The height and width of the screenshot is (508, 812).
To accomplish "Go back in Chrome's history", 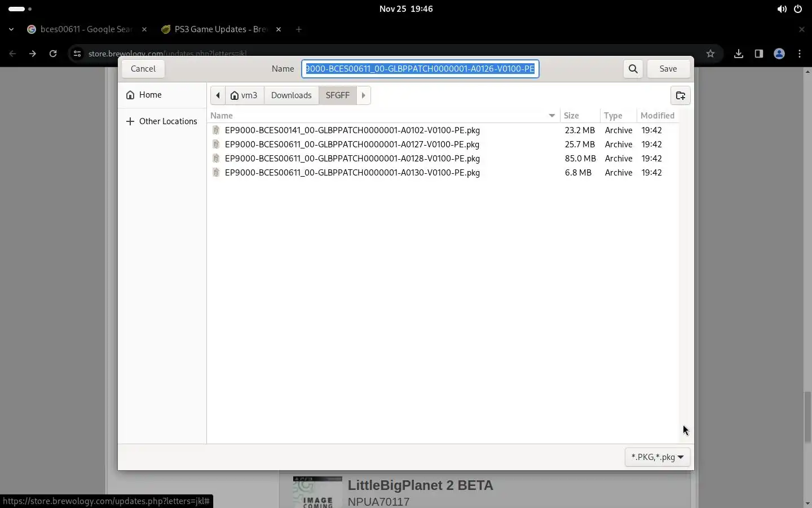I will click(12, 54).
